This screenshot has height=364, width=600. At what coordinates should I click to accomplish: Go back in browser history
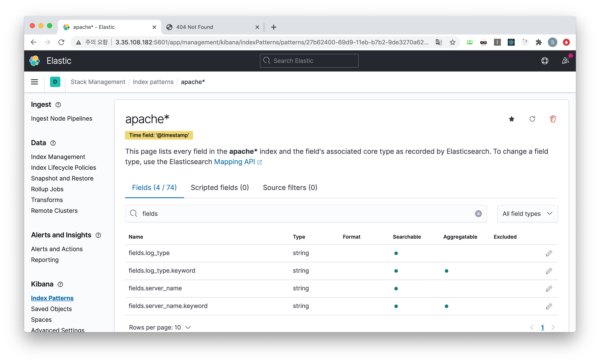34,42
